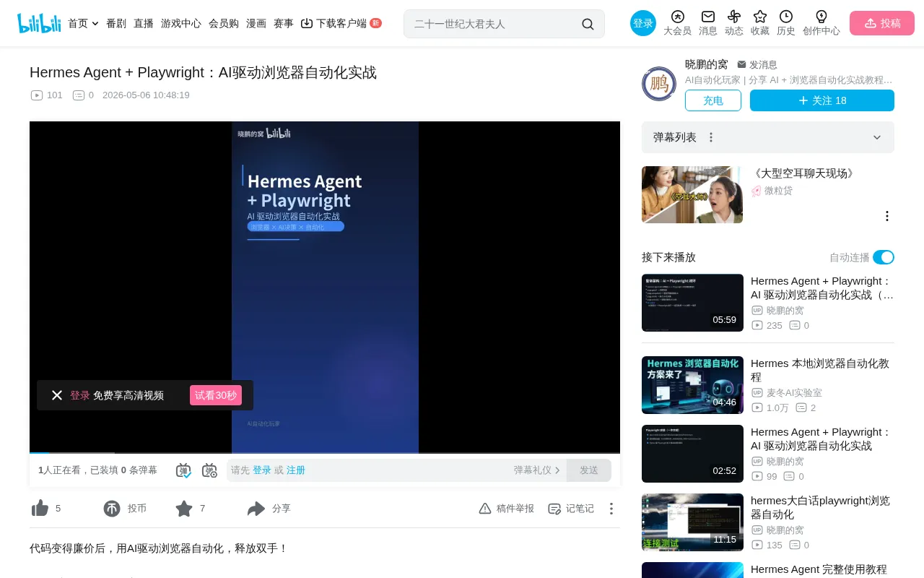Open 会员购 in top navigation
The height and width of the screenshot is (578, 924).
[224, 24]
